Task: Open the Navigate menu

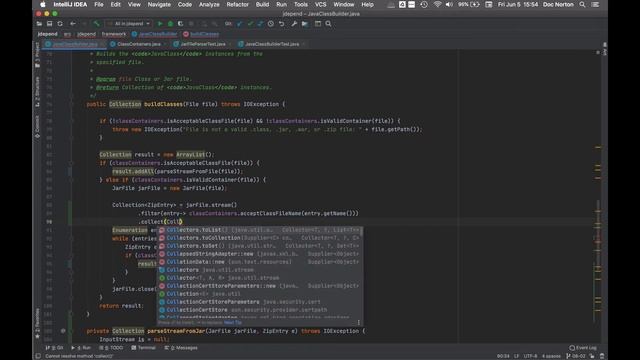Action: coord(159,4)
